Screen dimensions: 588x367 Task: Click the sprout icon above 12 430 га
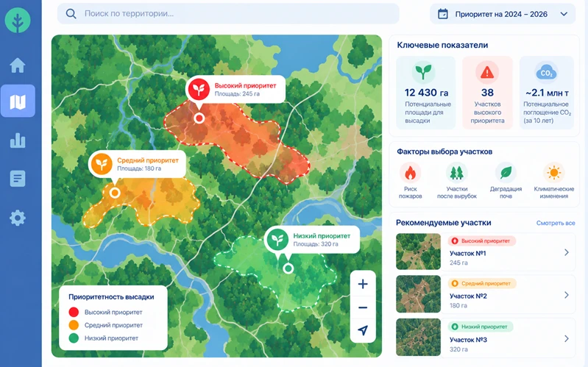tap(423, 72)
